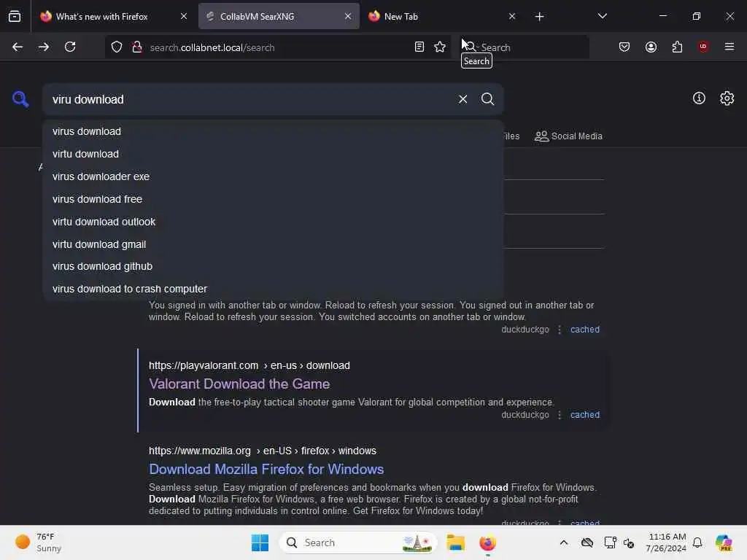
Task: Launch File Explorer from the taskbar
Action: 455,542
